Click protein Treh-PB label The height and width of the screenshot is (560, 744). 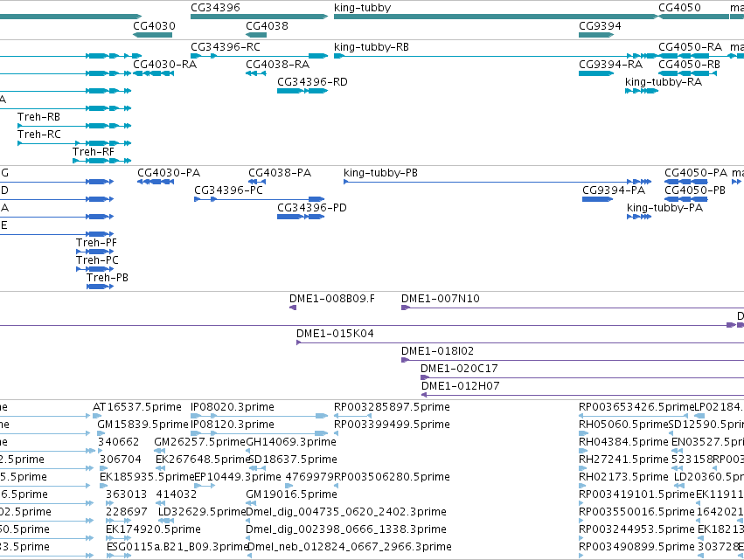pyautogui.click(x=108, y=278)
